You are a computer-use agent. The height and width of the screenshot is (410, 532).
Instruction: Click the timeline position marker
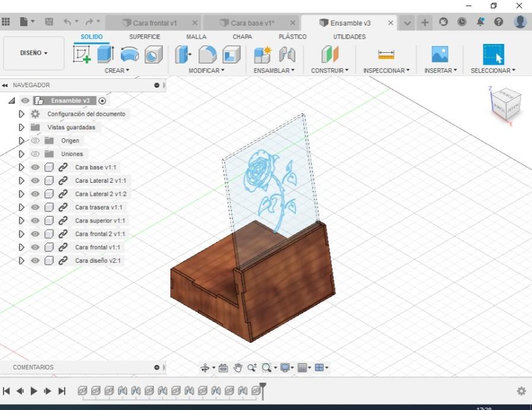tap(263, 390)
